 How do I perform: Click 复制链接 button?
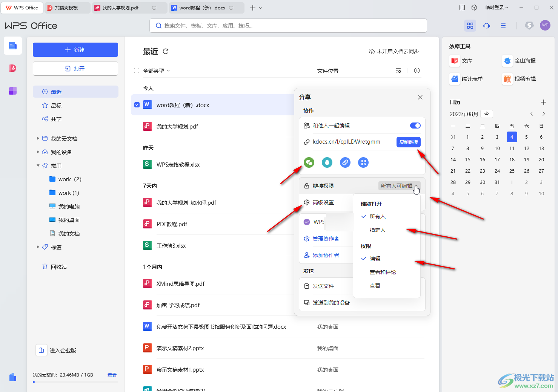(409, 142)
